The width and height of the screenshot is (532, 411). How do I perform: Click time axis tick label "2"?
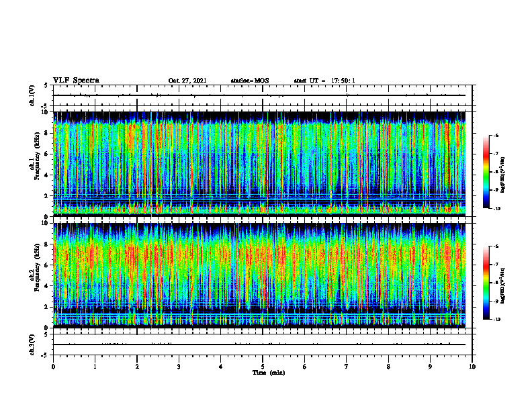pos(137,367)
